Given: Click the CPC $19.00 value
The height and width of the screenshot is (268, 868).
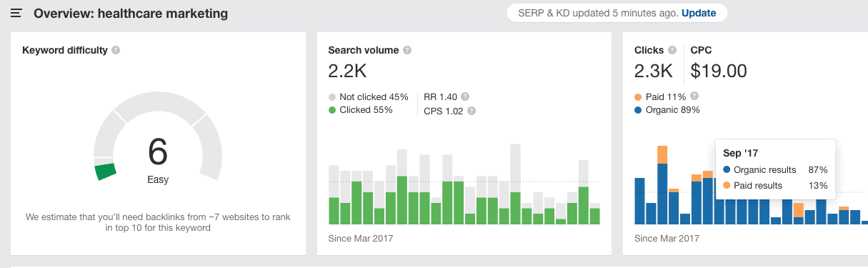Looking at the screenshot, I should point(719,71).
